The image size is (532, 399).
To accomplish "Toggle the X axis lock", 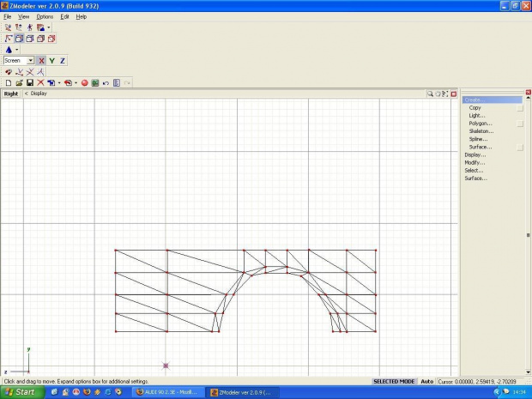I will pyautogui.click(x=41, y=61).
